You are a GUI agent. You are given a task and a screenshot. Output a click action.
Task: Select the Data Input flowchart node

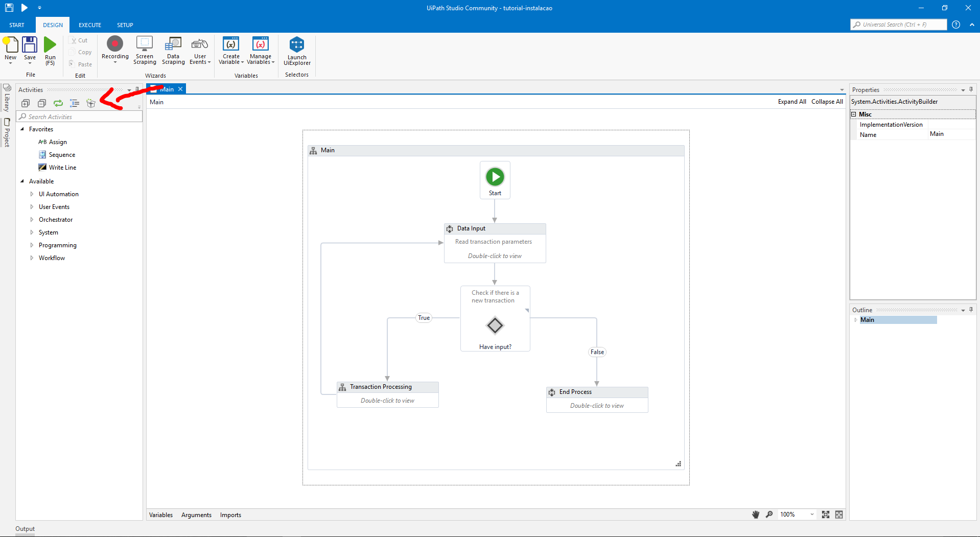(495, 243)
